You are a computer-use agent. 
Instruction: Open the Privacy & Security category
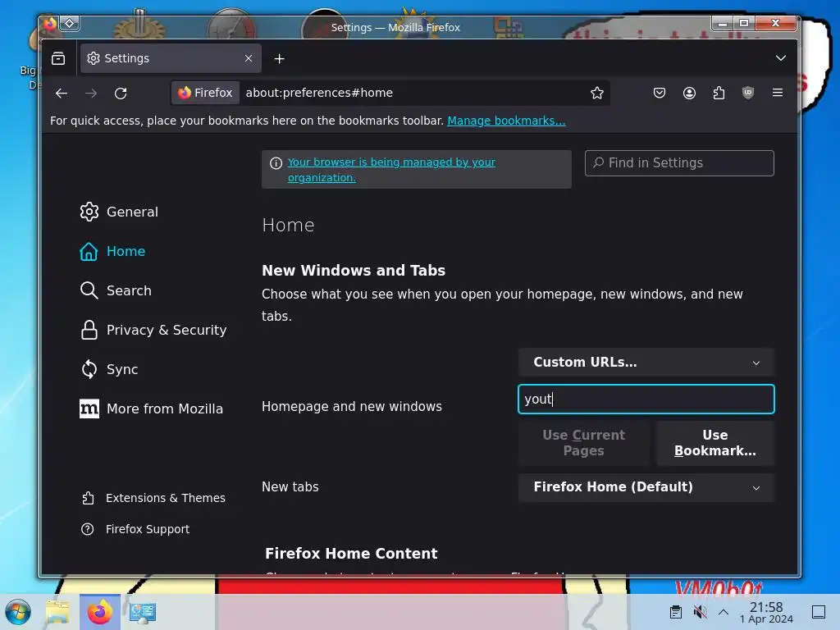pyautogui.click(x=153, y=330)
